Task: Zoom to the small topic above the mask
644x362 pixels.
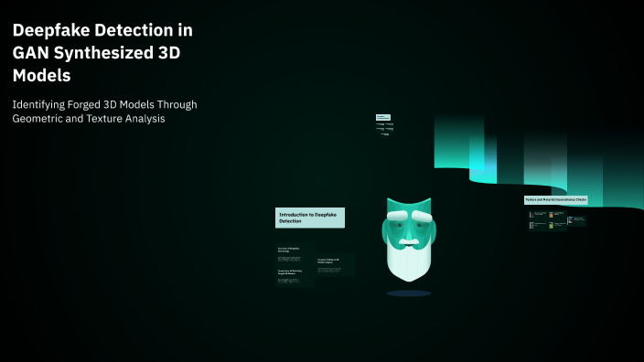Action: [x=383, y=117]
